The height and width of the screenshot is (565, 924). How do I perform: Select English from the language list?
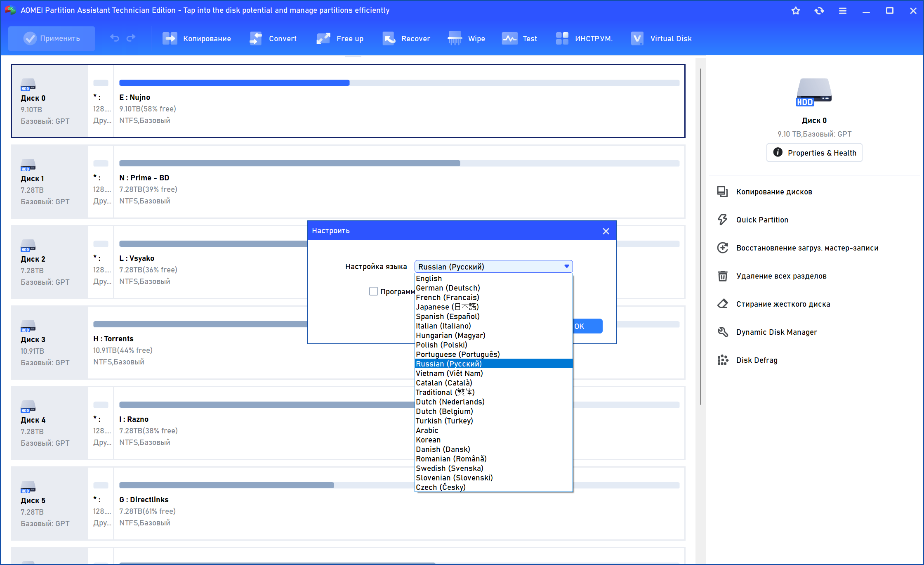429,279
